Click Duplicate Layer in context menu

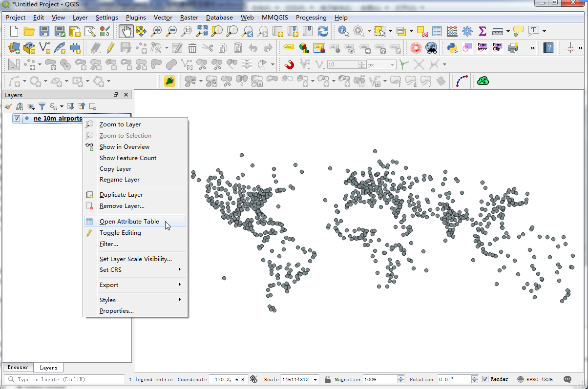click(135, 195)
